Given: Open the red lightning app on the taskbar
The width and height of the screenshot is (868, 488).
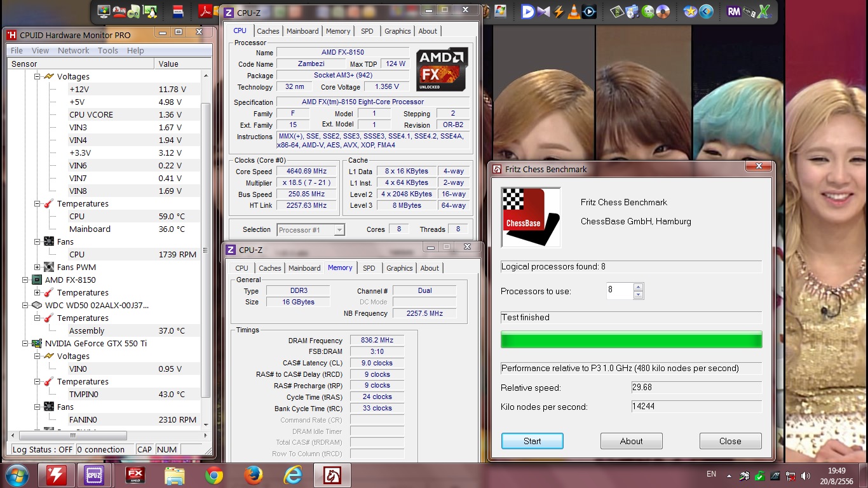Looking at the screenshot, I should pos(57,475).
